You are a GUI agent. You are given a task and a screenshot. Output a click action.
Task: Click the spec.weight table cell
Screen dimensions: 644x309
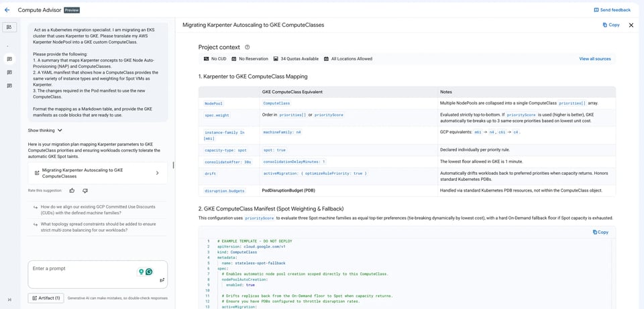pyautogui.click(x=230, y=117)
